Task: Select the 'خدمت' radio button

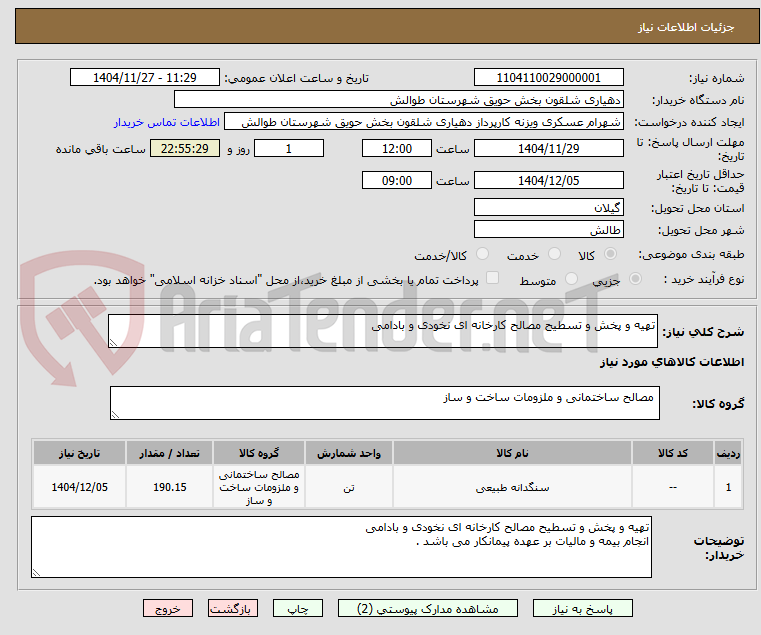Action: click(554, 254)
